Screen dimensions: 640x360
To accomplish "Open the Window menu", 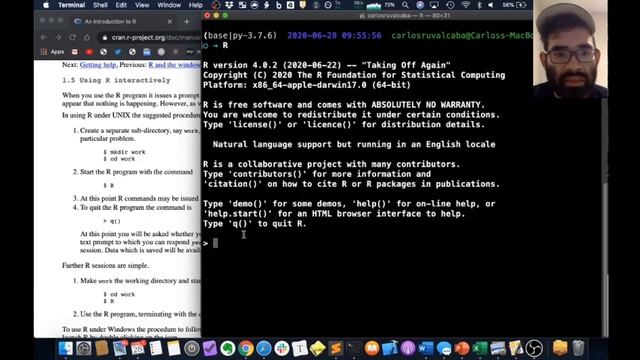I will pyautogui.click(x=169, y=5).
